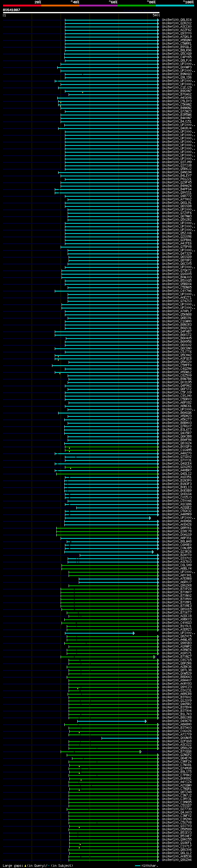The height and width of the screenshot is (868, 197).
Task: Choose UniRef100_B9SQL2 in the hit list
Action: 176,47
